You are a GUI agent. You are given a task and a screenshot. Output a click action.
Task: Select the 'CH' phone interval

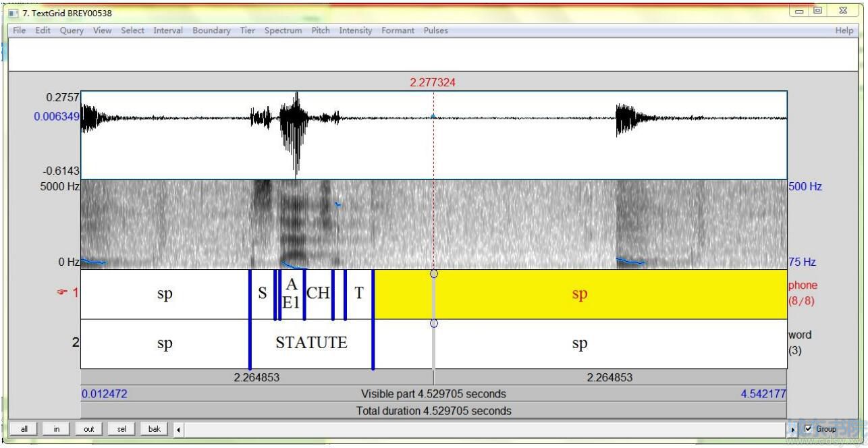click(318, 294)
